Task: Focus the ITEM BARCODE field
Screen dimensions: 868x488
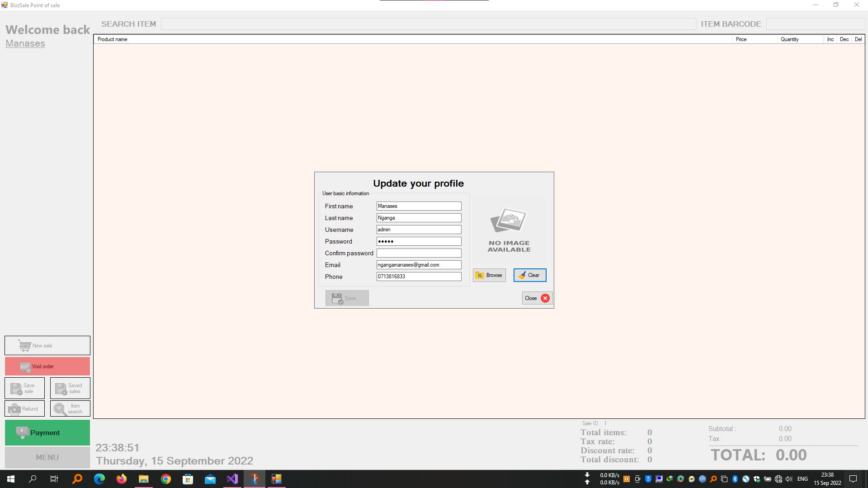Action: pos(815,24)
